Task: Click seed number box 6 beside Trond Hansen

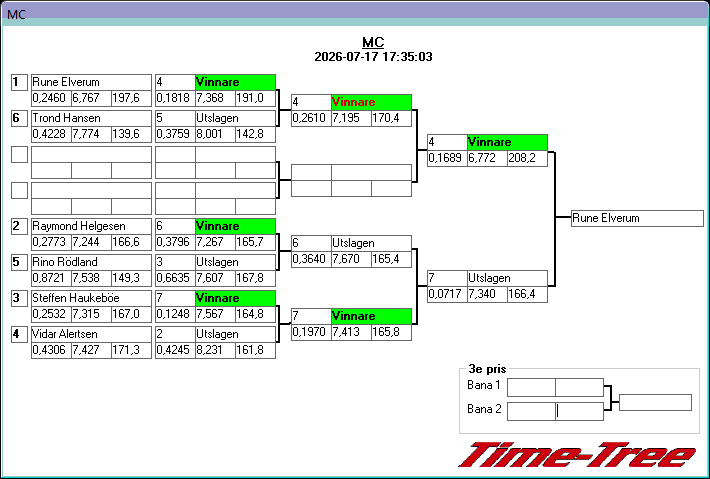Action: coord(19,118)
